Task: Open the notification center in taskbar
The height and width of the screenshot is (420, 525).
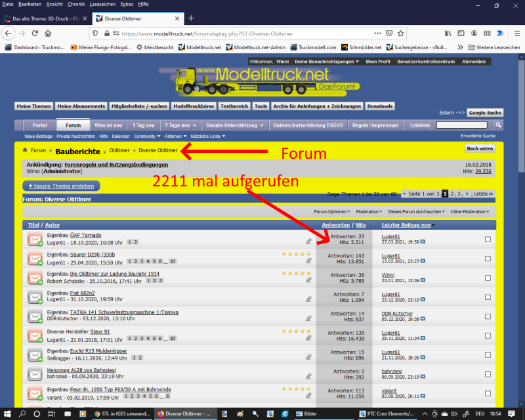Action: pyautogui.click(x=511, y=413)
